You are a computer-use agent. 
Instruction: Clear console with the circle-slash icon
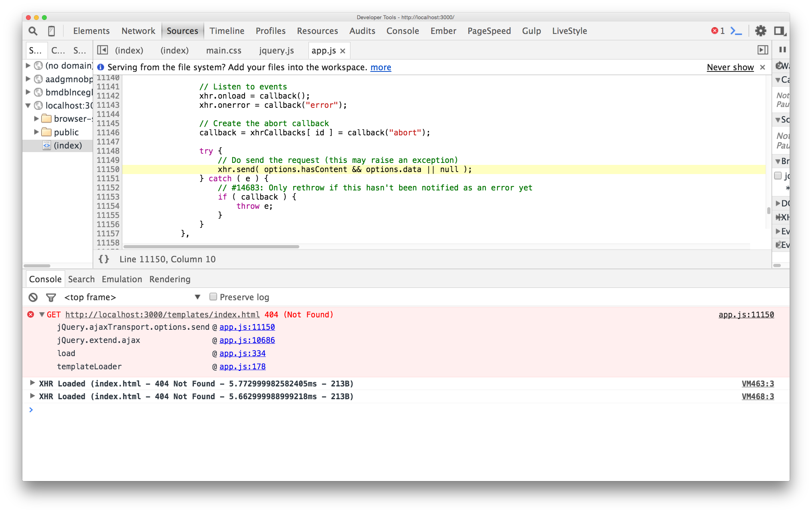33,297
